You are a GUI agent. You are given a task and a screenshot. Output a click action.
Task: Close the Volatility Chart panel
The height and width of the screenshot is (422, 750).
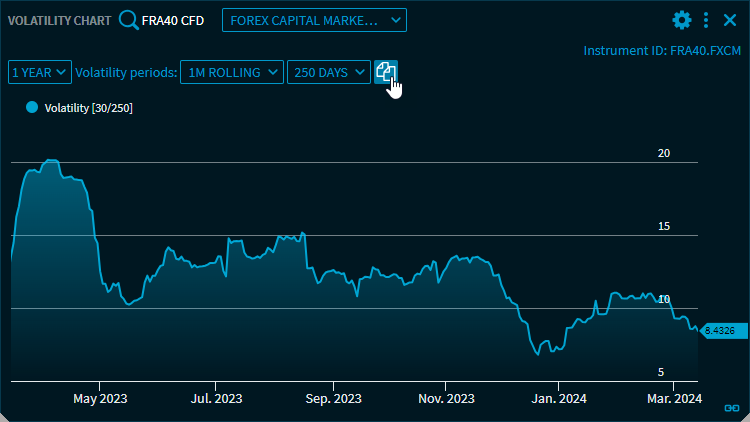coord(730,20)
